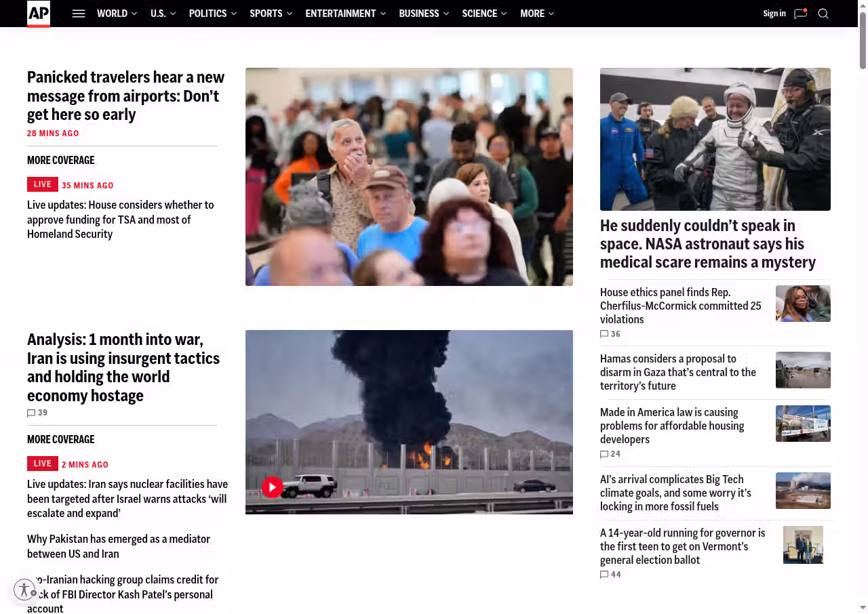Play the video on the Iran fire image
Screen dimensions: 868x614
click(x=273, y=487)
